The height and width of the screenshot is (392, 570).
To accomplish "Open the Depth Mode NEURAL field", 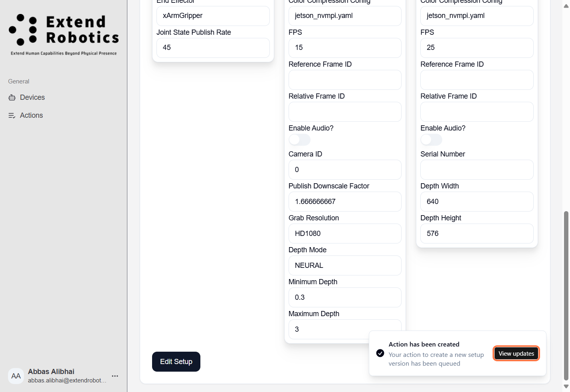I will (345, 265).
